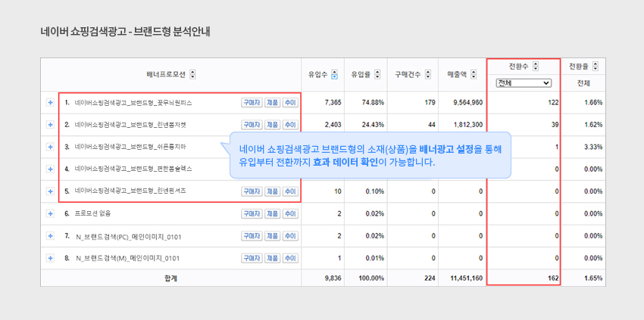This screenshot has width=644, height=320.
Task: Select 제품 in row 6 프로모션 없음
Action: [x=273, y=213]
